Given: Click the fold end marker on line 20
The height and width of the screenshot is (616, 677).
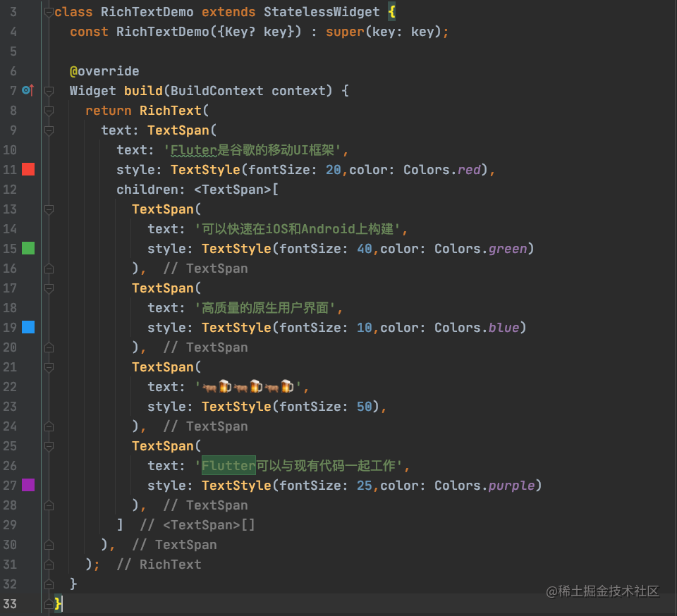Looking at the screenshot, I should [x=49, y=347].
